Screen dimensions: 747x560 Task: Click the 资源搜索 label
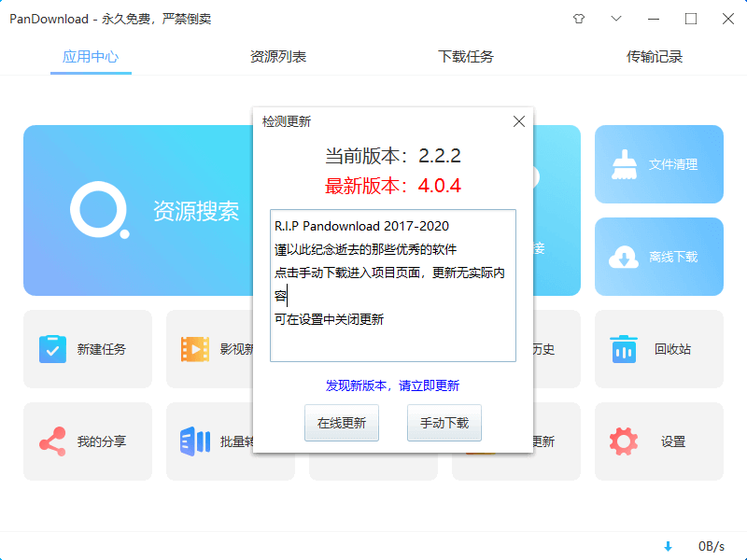tap(196, 211)
